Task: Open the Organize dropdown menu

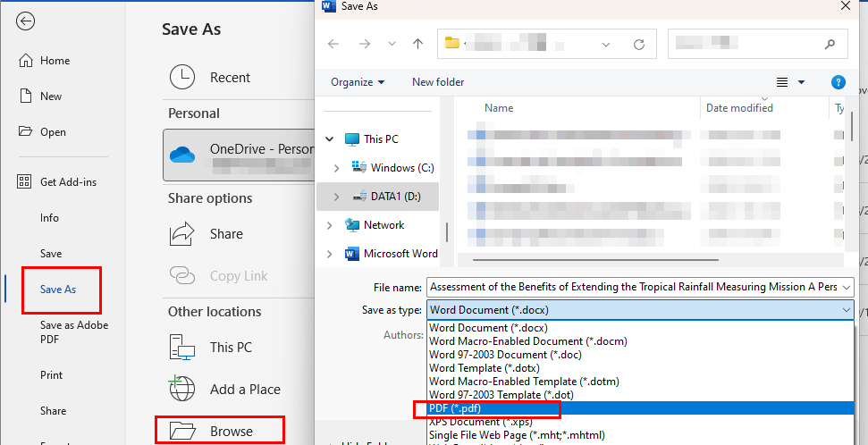Action: pyautogui.click(x=358, y=82)
